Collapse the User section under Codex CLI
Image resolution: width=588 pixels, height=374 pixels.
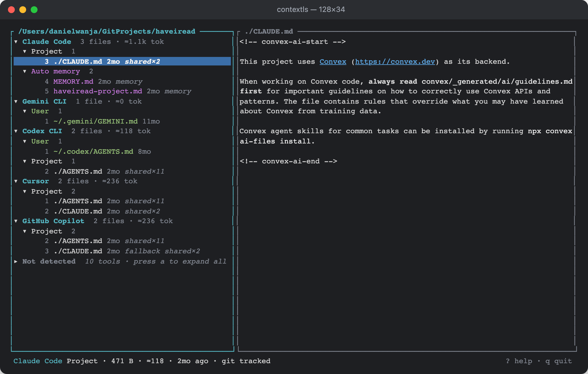click(x=25, y=141)
